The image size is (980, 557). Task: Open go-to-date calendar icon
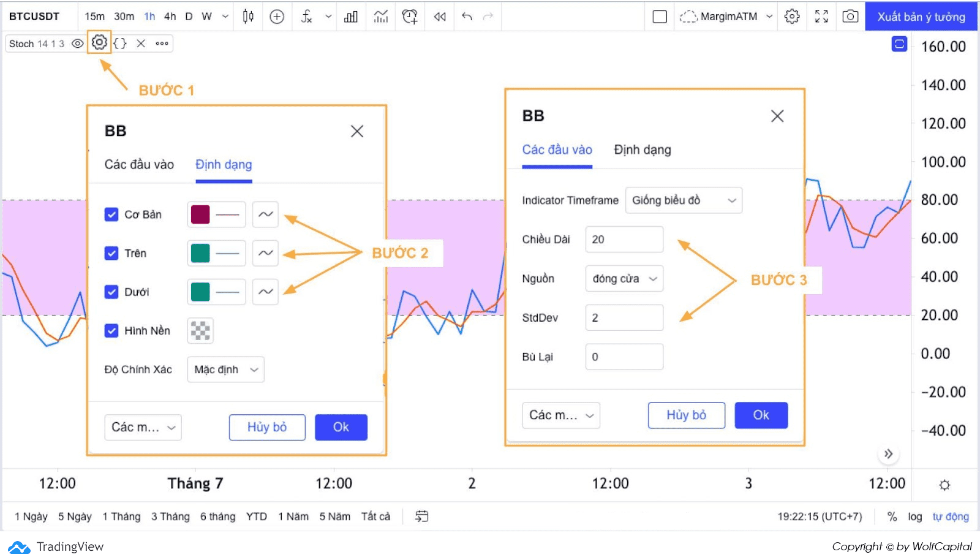421,517
